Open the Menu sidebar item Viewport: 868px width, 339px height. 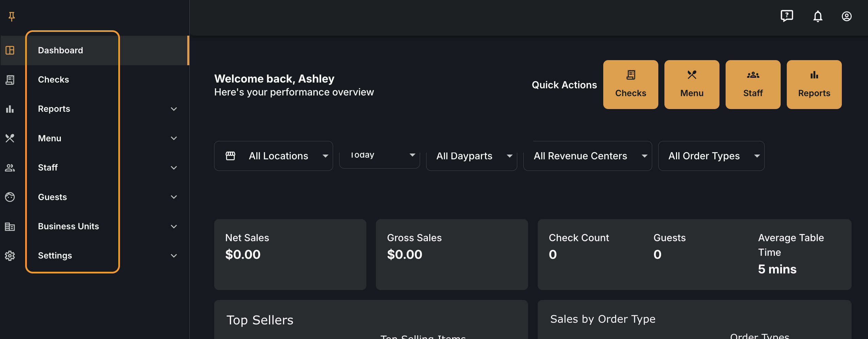coord(94,138)
